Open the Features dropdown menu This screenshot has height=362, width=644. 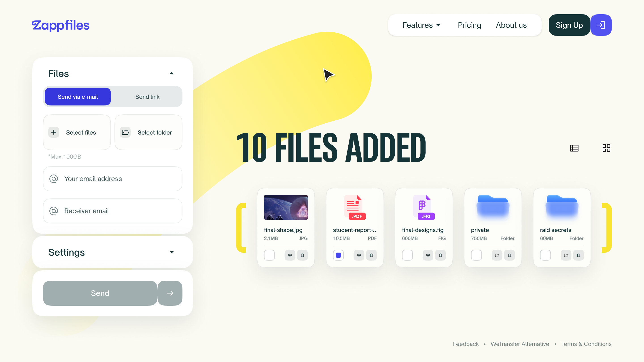(x=421, y=25)
